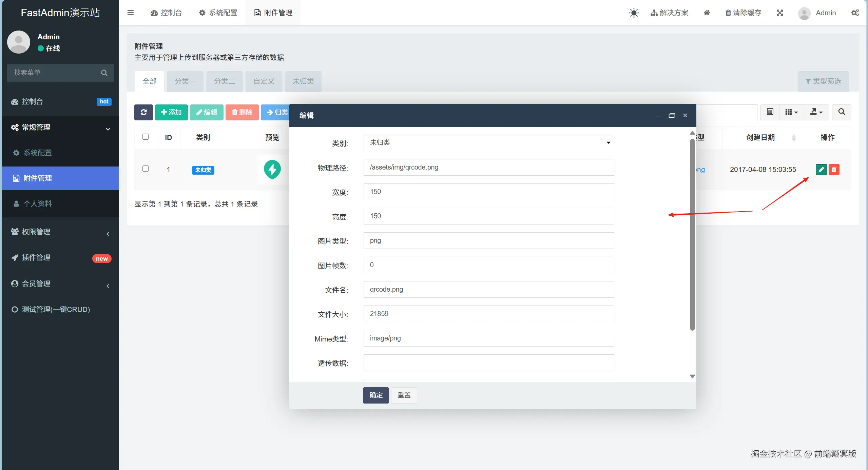Image resolution: width=868 pixels, height=470 pixels.
Task: Click the red trash icon in row
Action: click(x=834, y=169)
